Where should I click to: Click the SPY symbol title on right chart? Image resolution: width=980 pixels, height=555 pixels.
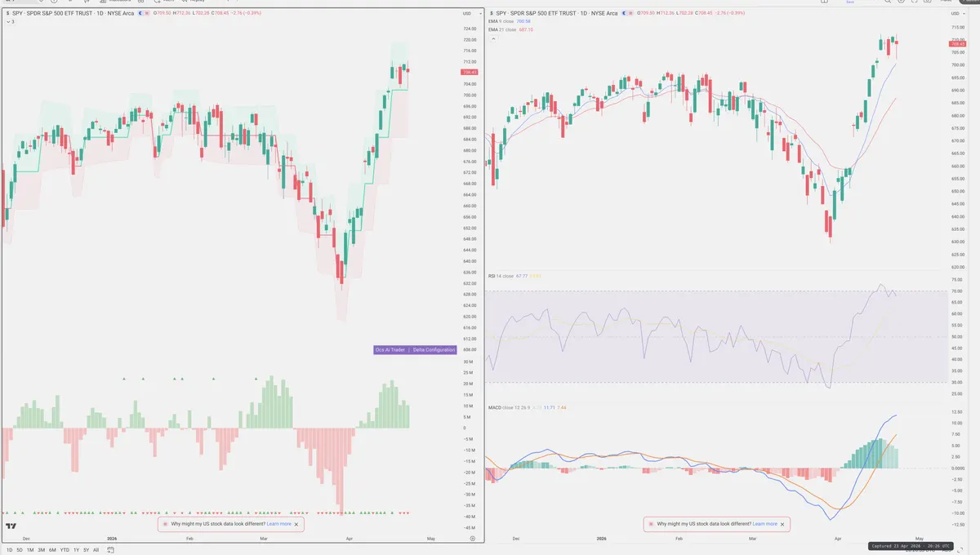click(555, 14)
